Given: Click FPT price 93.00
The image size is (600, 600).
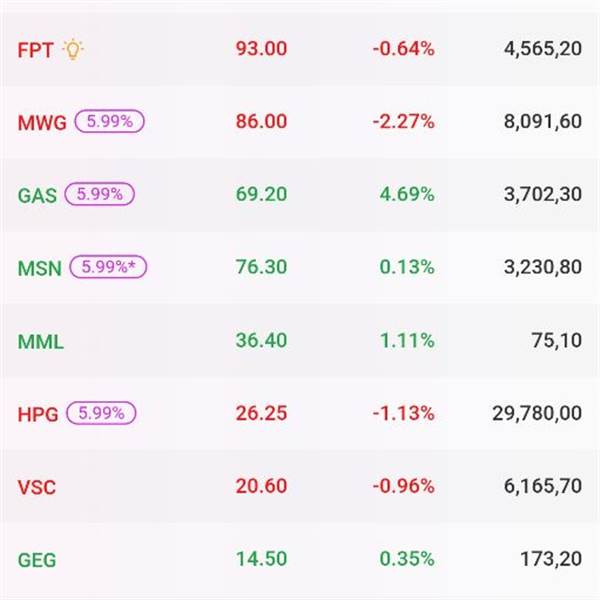Looking at the screenshot, I should (x=261, y=49).
